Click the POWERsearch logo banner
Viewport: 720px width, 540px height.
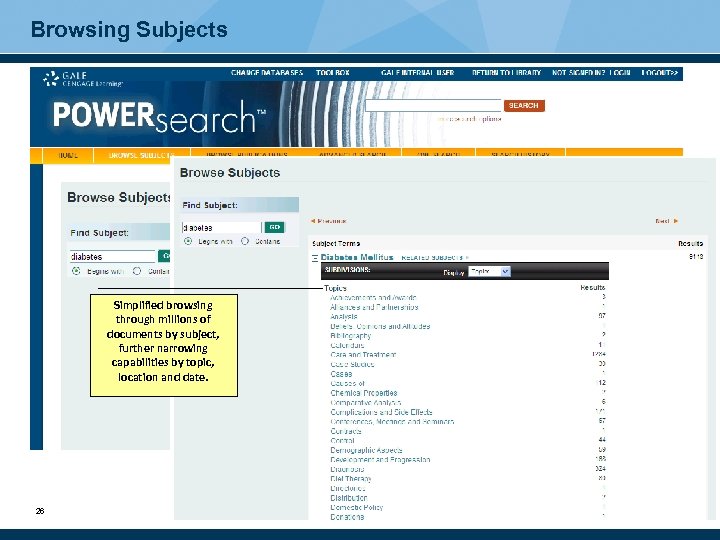(x=159, y=117)
